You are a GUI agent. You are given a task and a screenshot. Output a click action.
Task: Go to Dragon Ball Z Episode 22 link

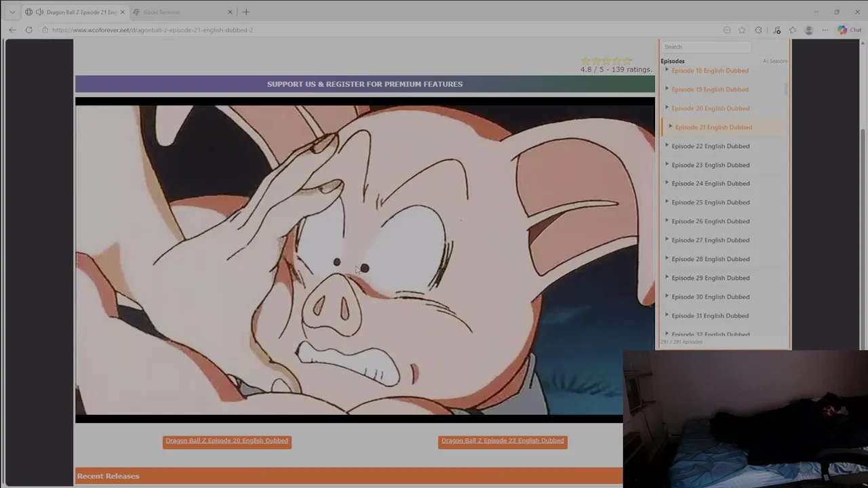tap(502, 441)
